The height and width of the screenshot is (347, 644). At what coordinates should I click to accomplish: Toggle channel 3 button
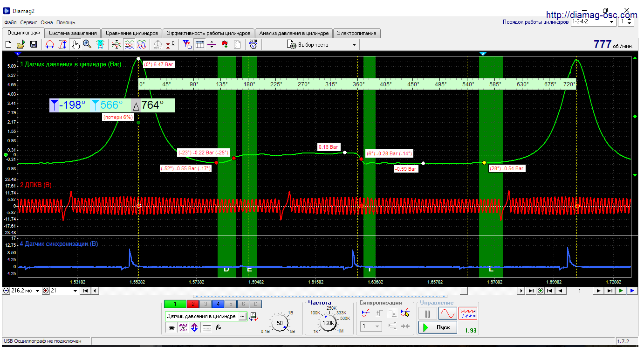click(x=206, y=304)
